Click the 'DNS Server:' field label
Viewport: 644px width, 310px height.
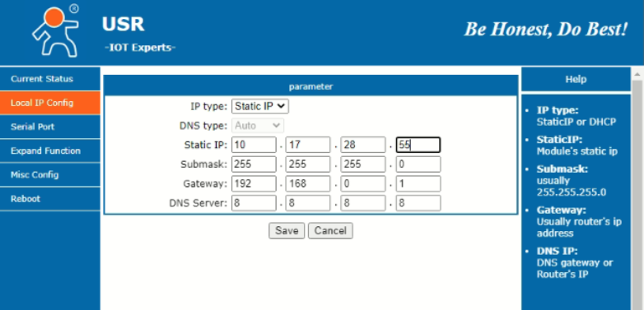click(198, 203)
